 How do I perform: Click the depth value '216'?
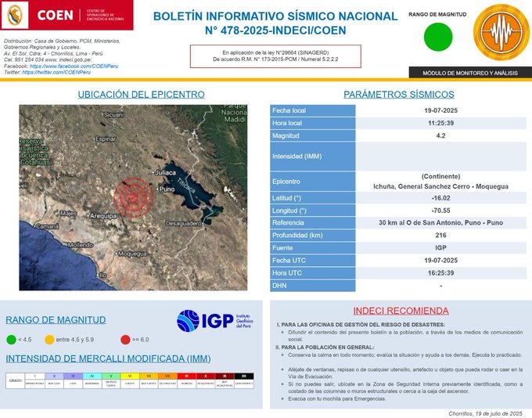[440, 236]
